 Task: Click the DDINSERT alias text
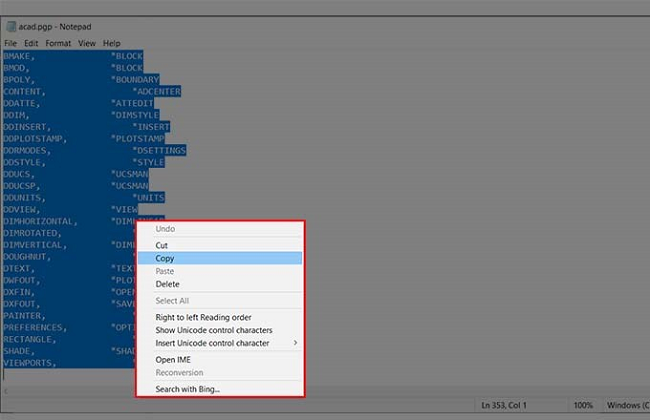point(27,127)
